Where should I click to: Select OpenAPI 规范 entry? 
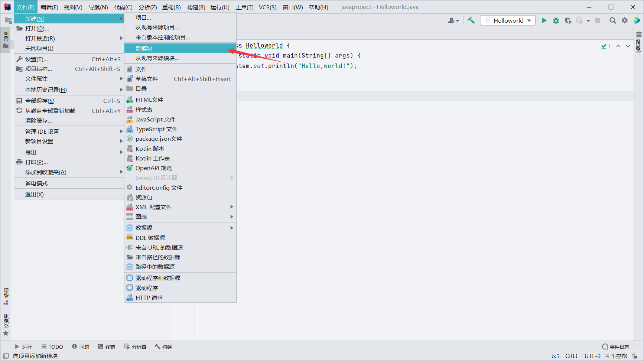pos(180,168)
